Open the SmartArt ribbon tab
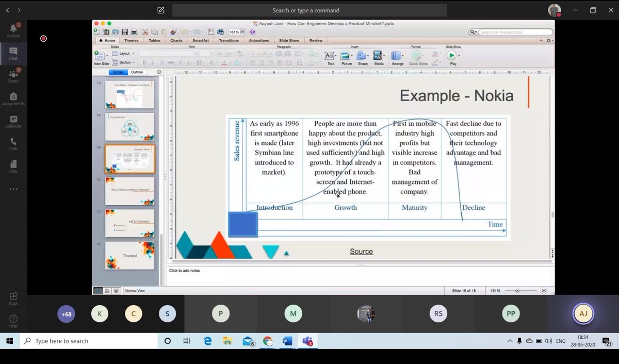Image resolution: width=619 pixels, height=364 pixels. [201, 40]
